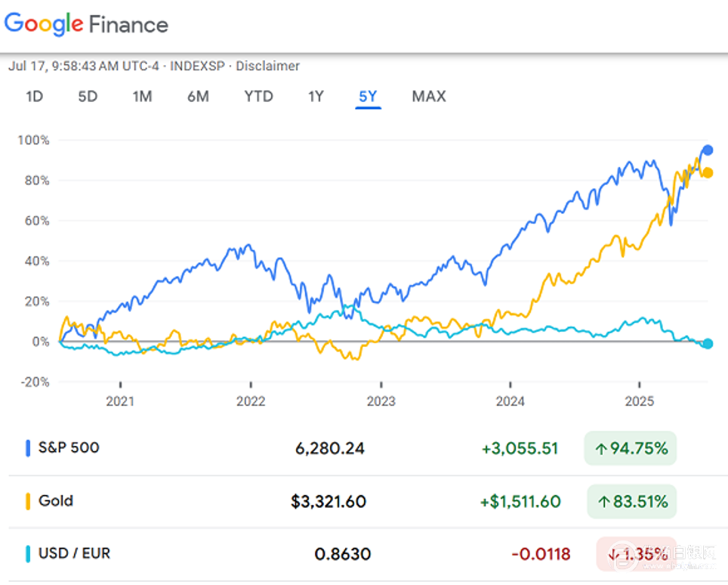
Task: Click the -20% y-axis label
Action: coord(35,382)
